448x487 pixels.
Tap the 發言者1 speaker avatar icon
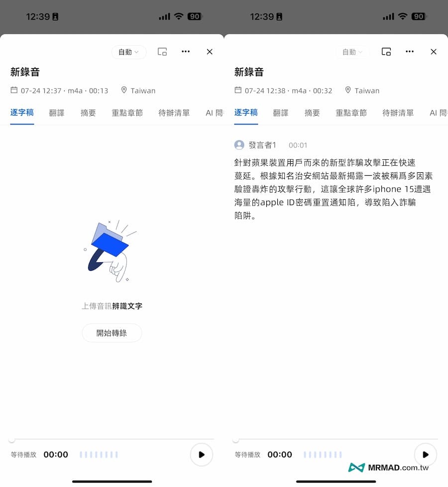pos(239,145)
